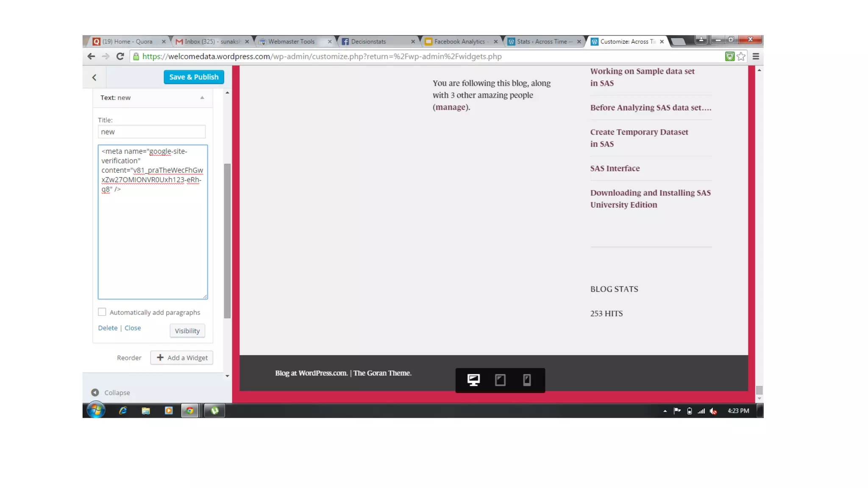Switch preview to desktop device icon

(x=473, y=380)
